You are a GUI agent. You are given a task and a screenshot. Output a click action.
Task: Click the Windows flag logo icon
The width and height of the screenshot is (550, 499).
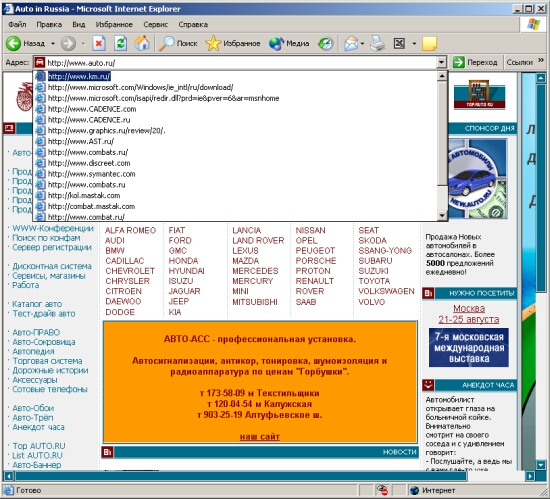[534, 24]
